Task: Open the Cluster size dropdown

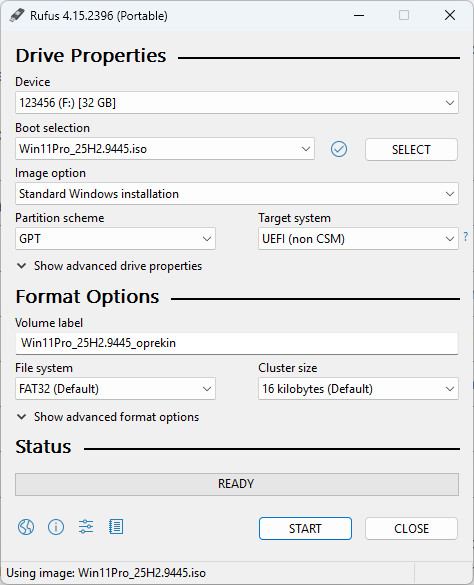Action: tap(358, 388)
